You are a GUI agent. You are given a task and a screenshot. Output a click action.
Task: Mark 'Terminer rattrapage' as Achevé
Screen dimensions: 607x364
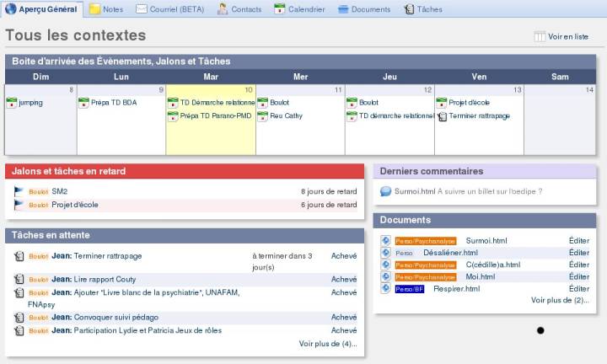[344, 256]
